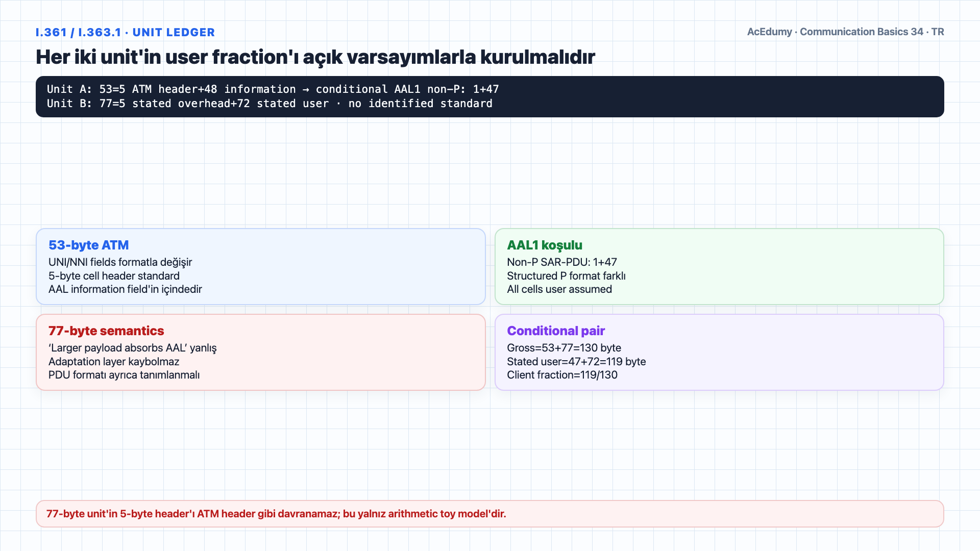Click 'Structured P format farklı' line
980x551 pixels.
pos(566,276)
